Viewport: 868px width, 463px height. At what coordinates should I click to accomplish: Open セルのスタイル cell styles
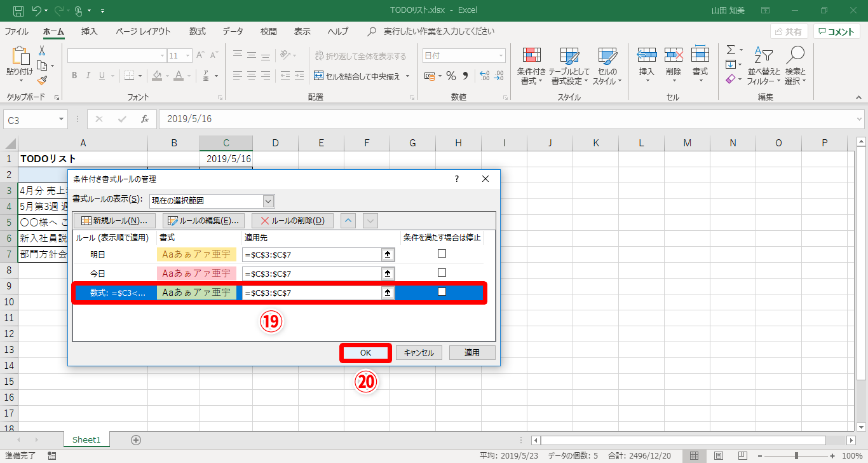[607, 66]
